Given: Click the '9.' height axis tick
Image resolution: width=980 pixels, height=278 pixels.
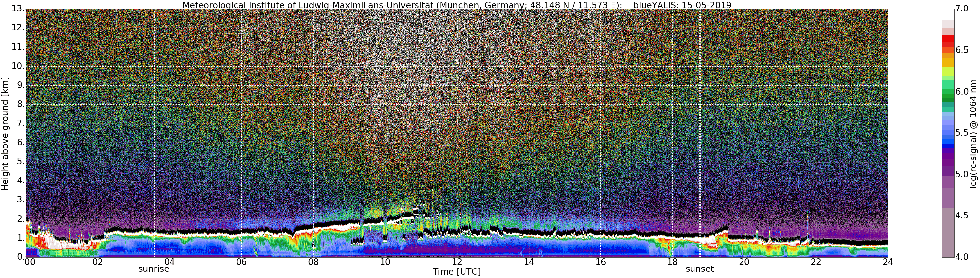Looking at the screenshot, I should click(x=20, y=85).
